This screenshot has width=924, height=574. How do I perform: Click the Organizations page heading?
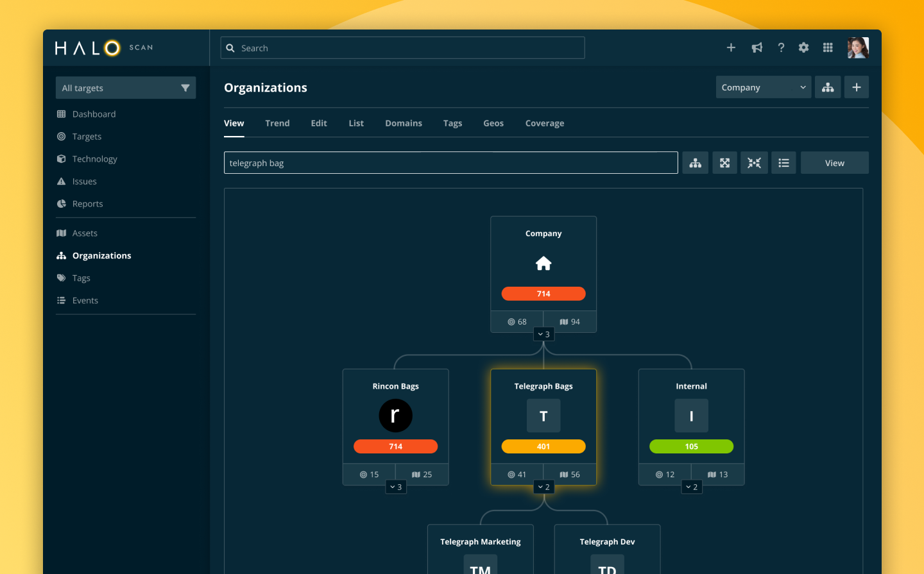(x=266, y=88)
